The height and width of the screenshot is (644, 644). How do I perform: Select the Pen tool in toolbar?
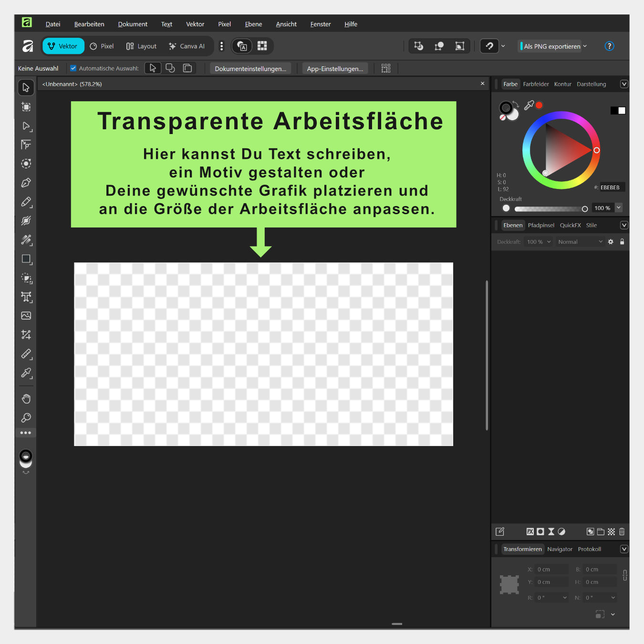(x=26, y=183)
